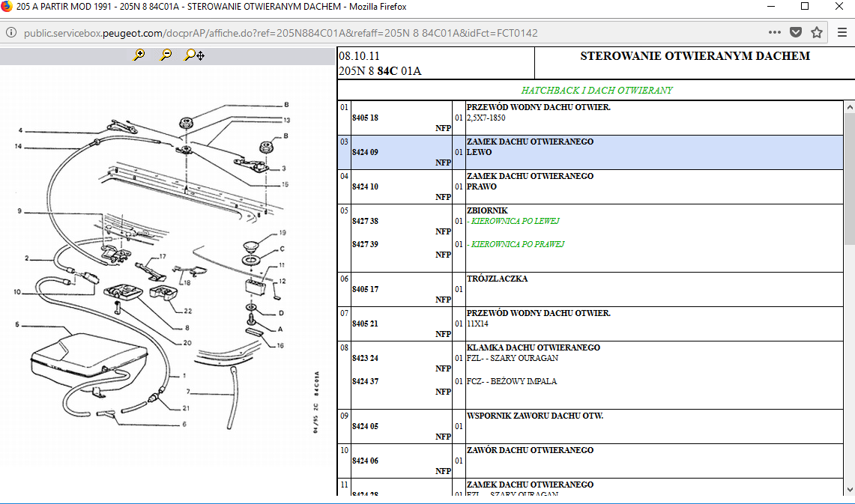The height and width of the screenshot is (504, 855).
Task: Click the green KIEROWNICA PO LEWEJ text
Action: pyautogui.click(x=514, y=222)
